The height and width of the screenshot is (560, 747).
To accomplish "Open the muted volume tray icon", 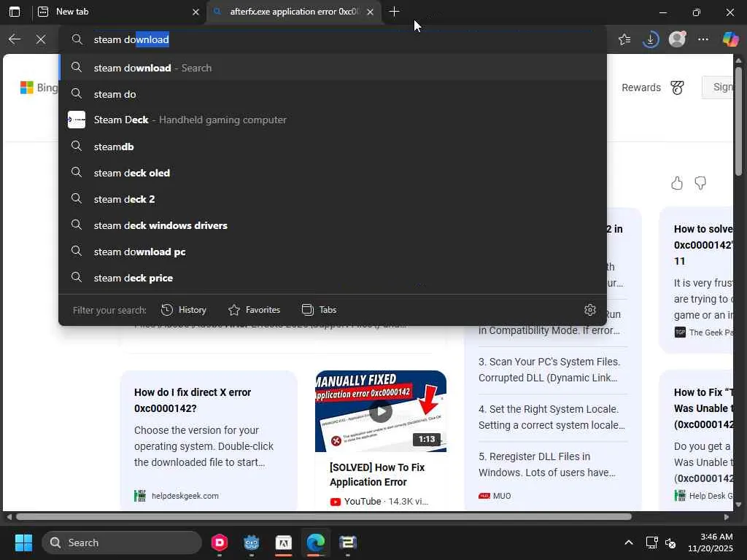I will tap(670, 542).
